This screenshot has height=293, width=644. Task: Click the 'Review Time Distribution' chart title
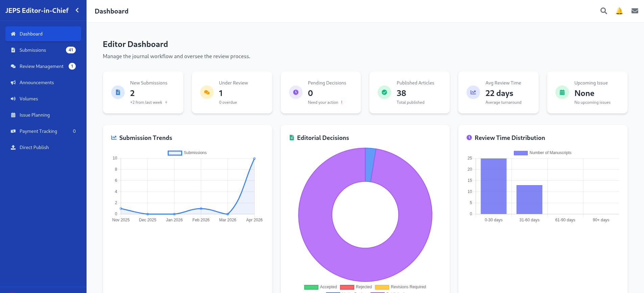coord(510,138)
